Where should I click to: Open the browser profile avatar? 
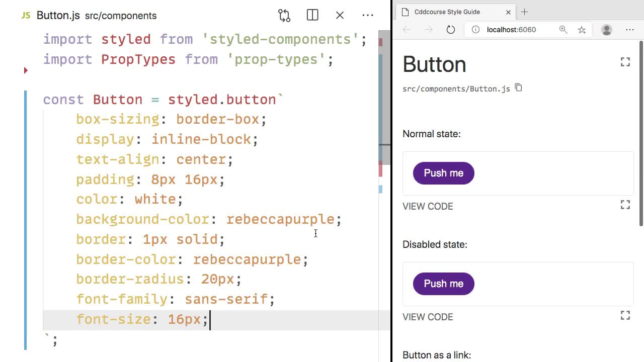tap(606, 30)
